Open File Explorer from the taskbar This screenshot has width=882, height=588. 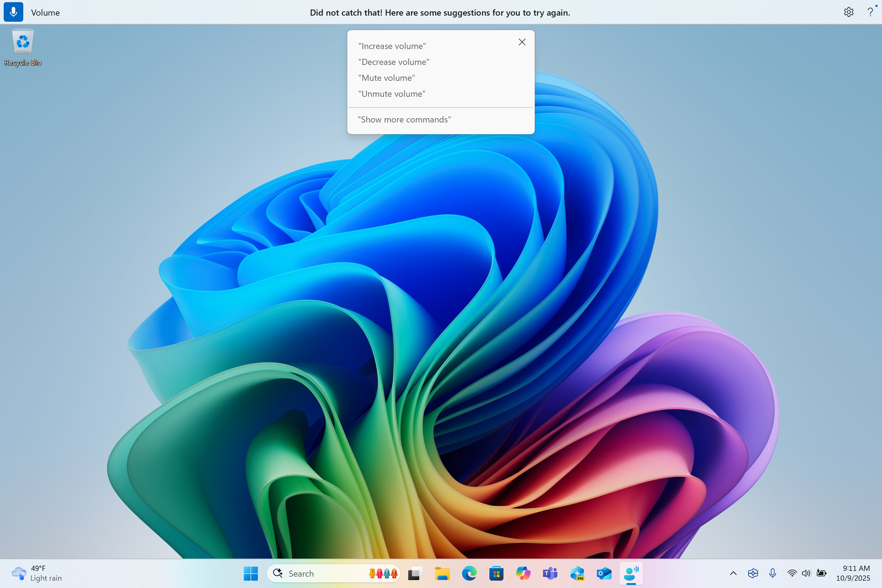tap(442, 573)
